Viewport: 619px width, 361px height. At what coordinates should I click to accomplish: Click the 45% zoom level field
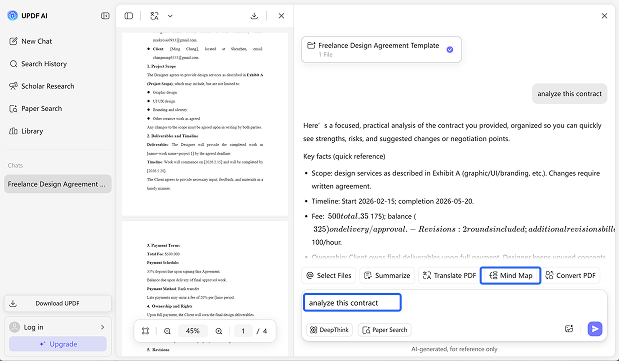click(x=193, y=331)
